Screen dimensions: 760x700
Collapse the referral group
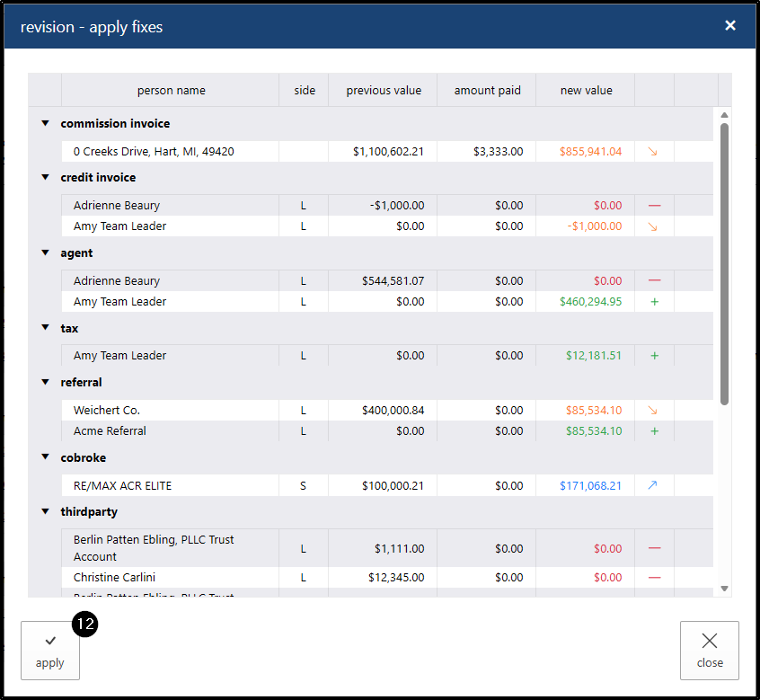[x=45, y=383]
